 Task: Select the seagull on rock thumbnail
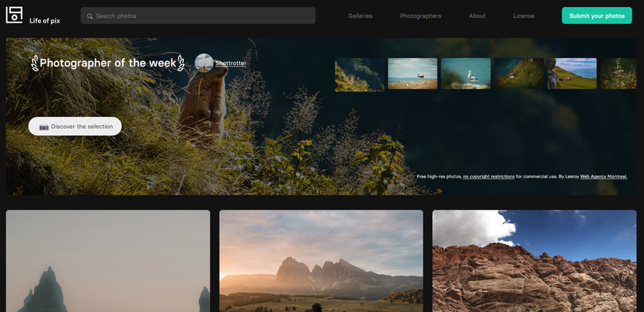pyautogui.click(x=466, y=74)
